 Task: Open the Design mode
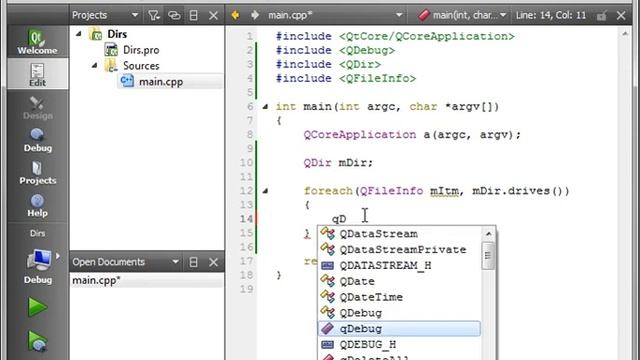point(37,107)
